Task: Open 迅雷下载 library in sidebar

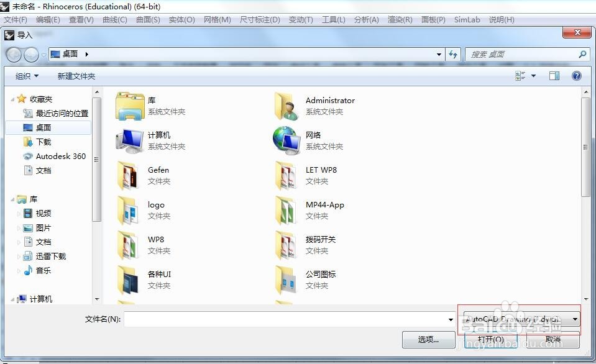Action: coord(45,257)
